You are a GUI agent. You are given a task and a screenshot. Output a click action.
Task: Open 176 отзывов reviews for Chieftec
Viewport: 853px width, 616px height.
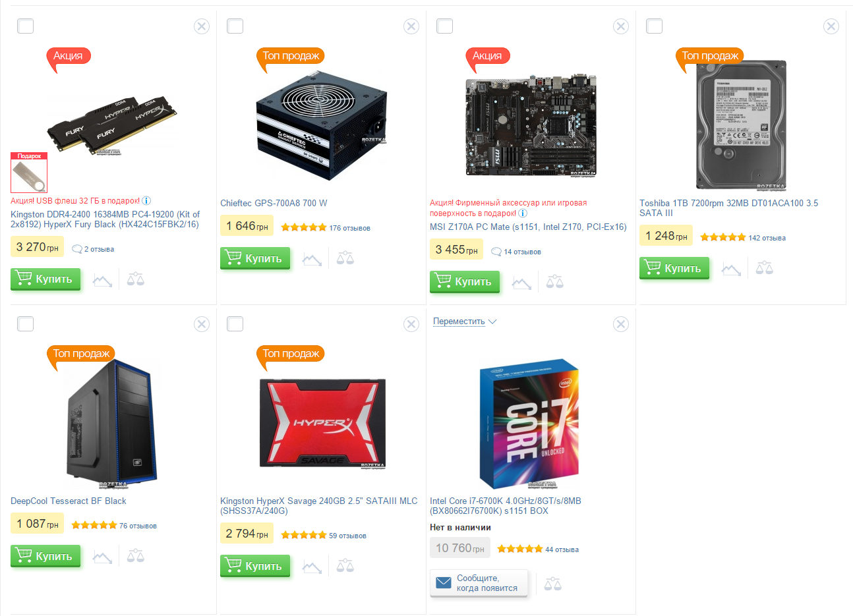point(349,228)
